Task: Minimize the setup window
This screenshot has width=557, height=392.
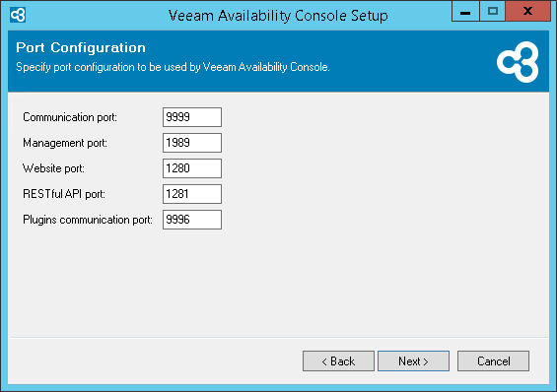Action: (465, 12)
